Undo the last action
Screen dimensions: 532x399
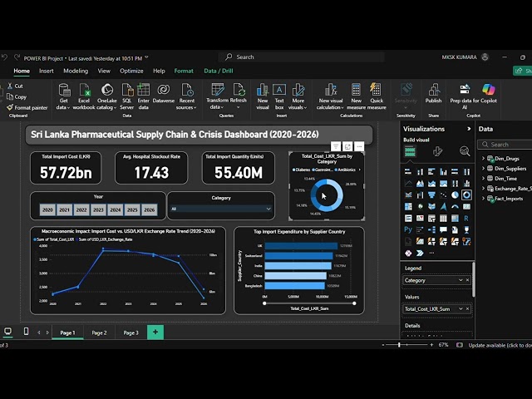pos(4,57)
